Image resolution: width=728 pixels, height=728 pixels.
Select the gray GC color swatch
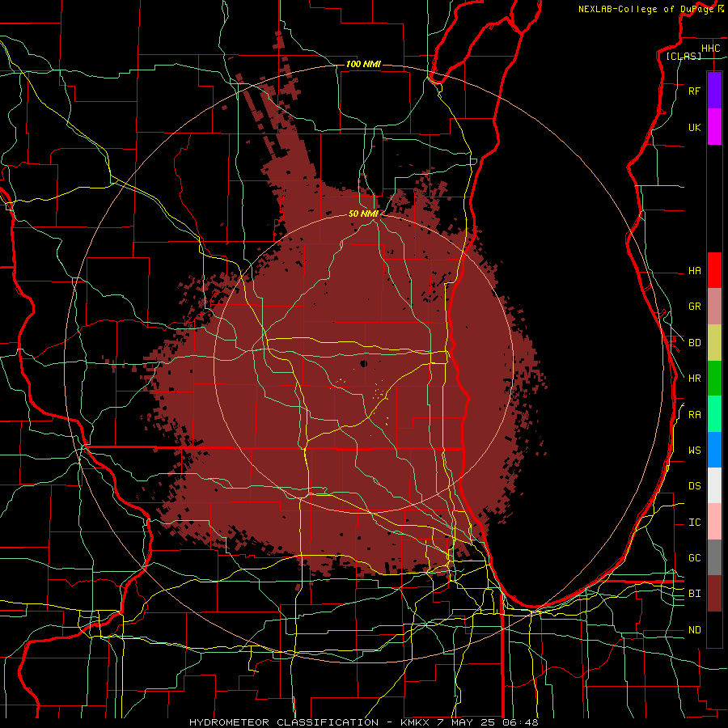(714, 557)
